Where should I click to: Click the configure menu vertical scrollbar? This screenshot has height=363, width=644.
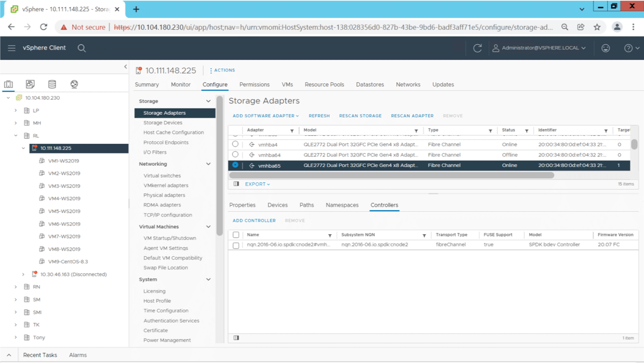tap(219, 166)
